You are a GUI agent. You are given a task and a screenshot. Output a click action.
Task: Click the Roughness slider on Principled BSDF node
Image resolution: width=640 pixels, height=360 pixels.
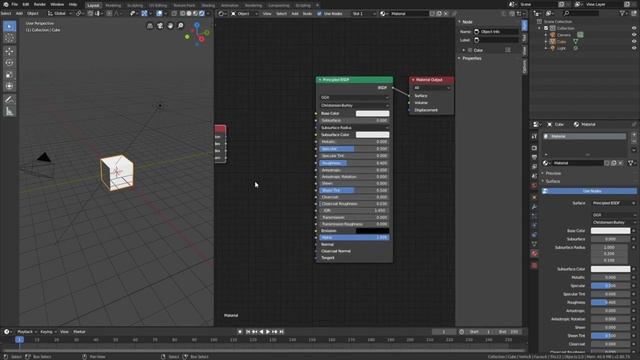point(354,163)
